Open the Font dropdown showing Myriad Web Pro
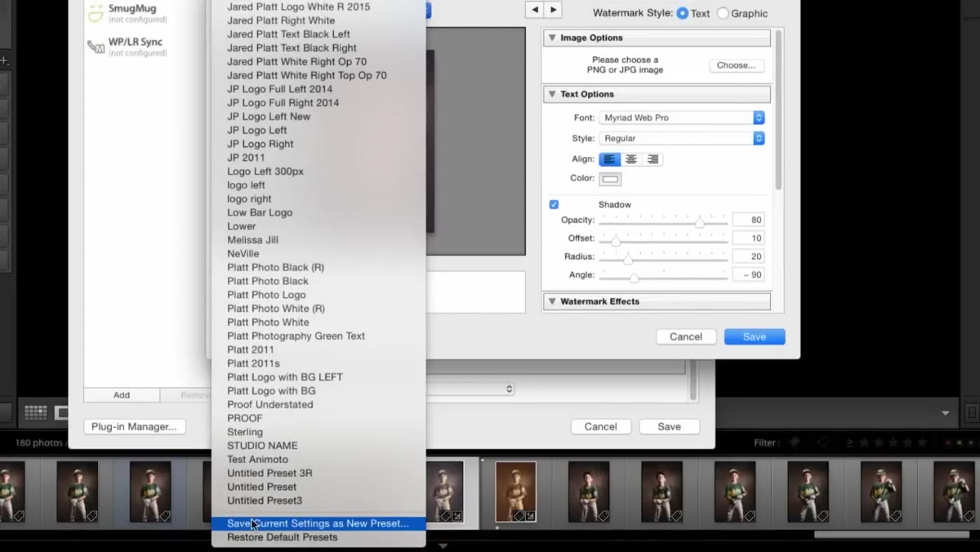 (x=681, y=118)
